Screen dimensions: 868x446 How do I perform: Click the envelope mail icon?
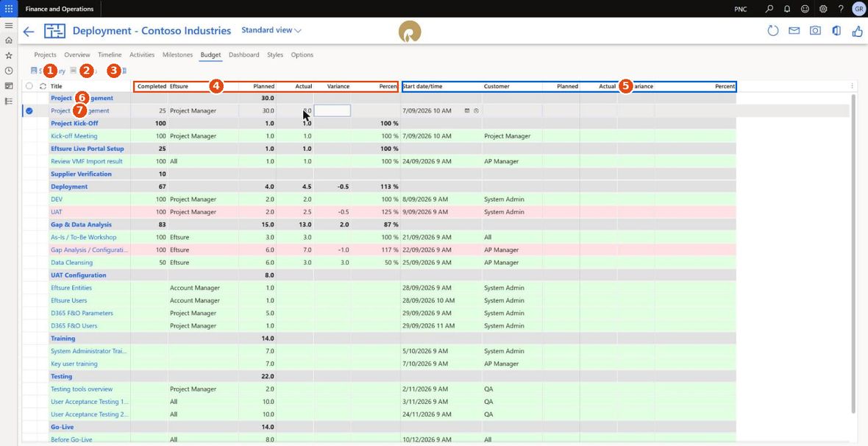point(794,30)
